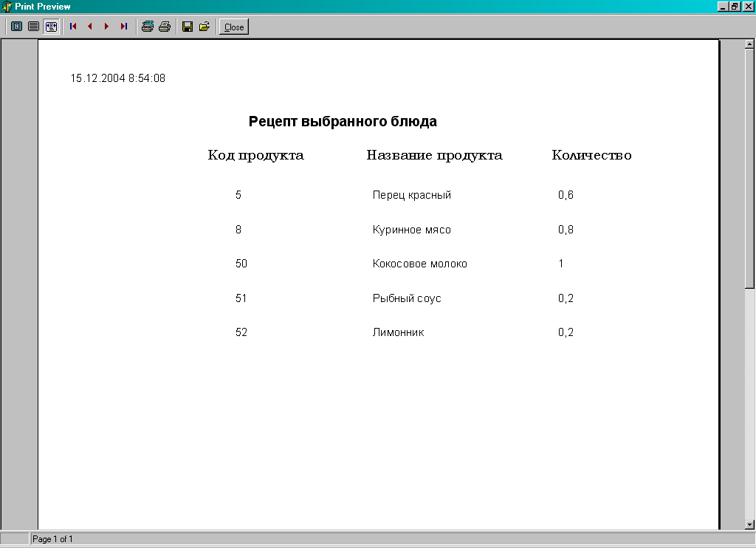Click product code 8 for Куринное мясо
Image resolution: width=756 pixels, height=548 pixels.
tap(238, 230)
